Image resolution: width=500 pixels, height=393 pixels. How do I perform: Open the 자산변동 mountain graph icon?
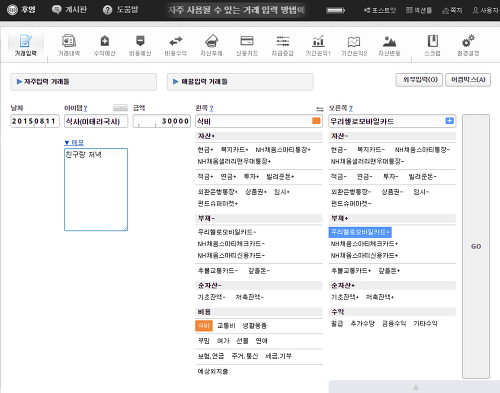tap(389, 45)
